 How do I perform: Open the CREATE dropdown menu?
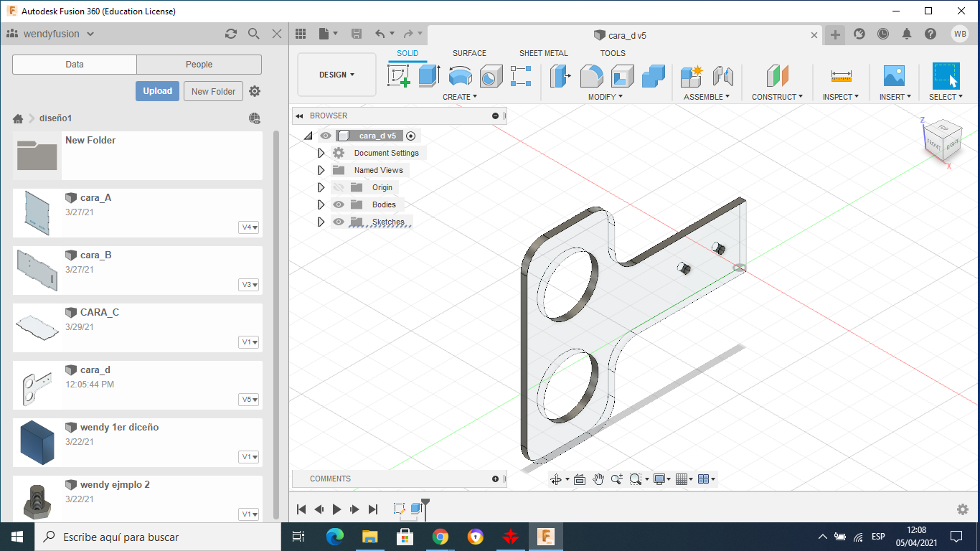[460, 97]
